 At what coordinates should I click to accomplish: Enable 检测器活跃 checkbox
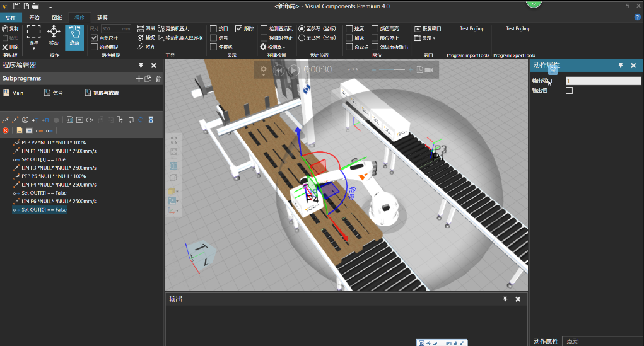click(264, 28)
